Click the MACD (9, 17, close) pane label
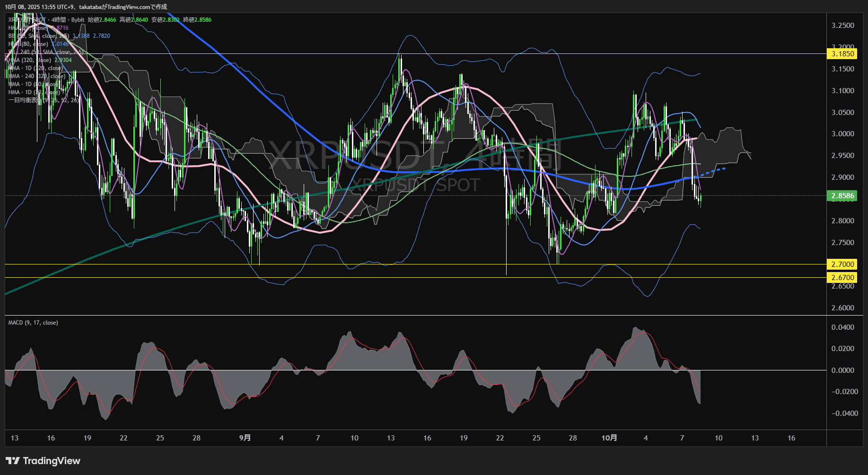 (33, 323)
